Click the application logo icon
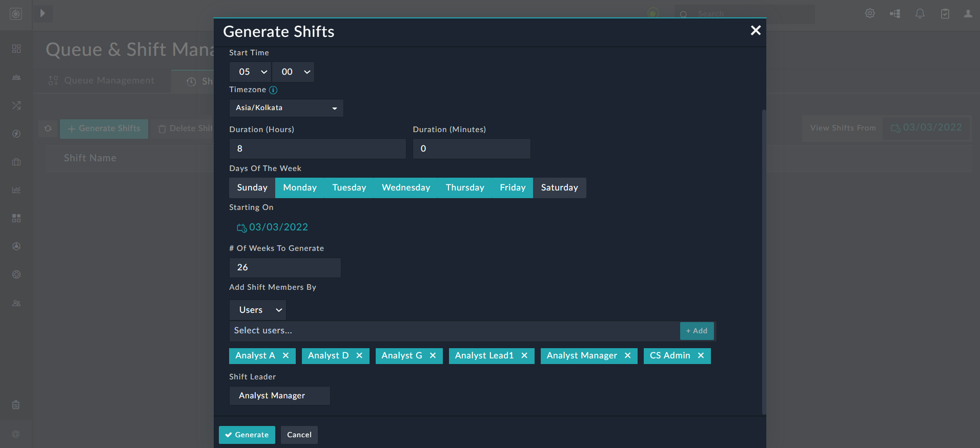 pos(16,14)
